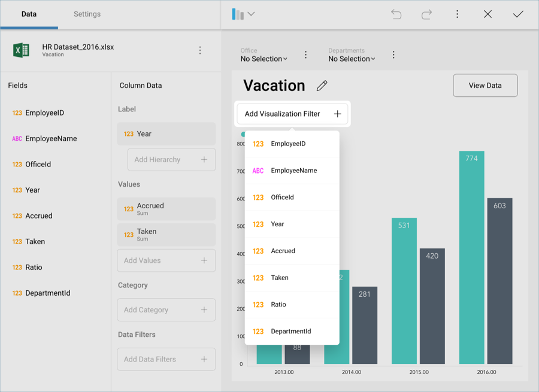Confirm changes with the checkmark icon

click(x=518, y=14)
